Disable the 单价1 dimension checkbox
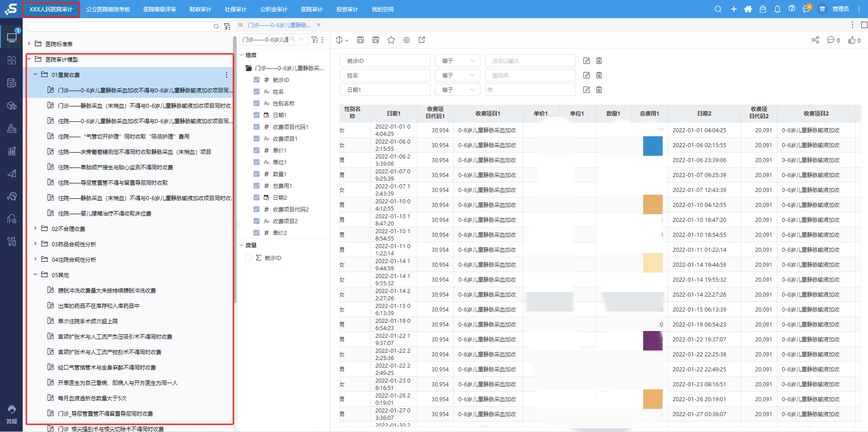 pos(256,150)
